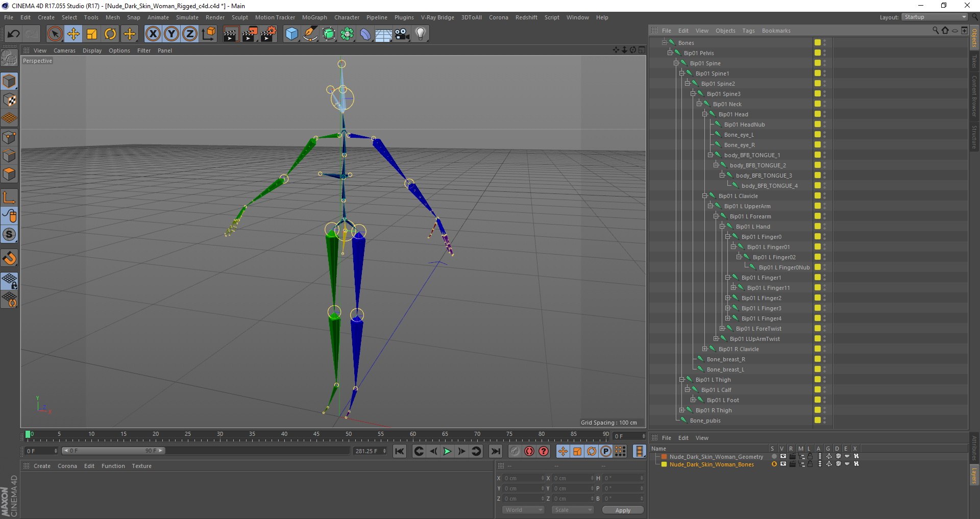Activate the Move tool

[73, 34]
